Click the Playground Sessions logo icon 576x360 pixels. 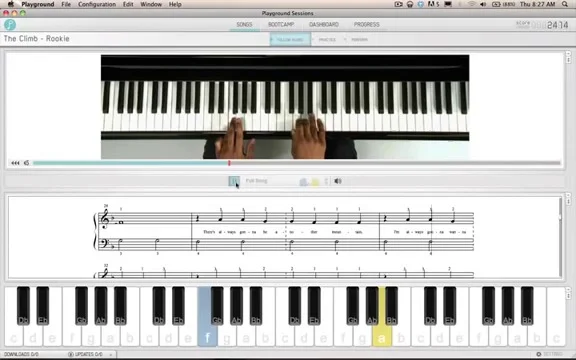[10, 25]
